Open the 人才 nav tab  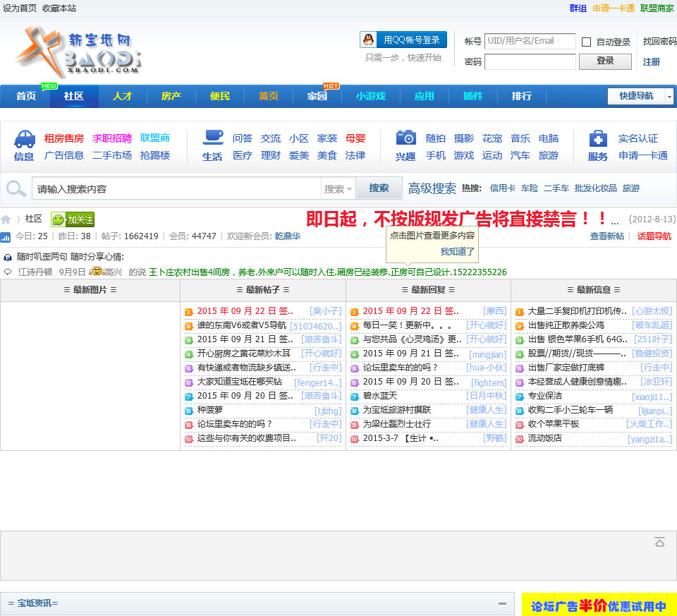(x=123, y=96)
